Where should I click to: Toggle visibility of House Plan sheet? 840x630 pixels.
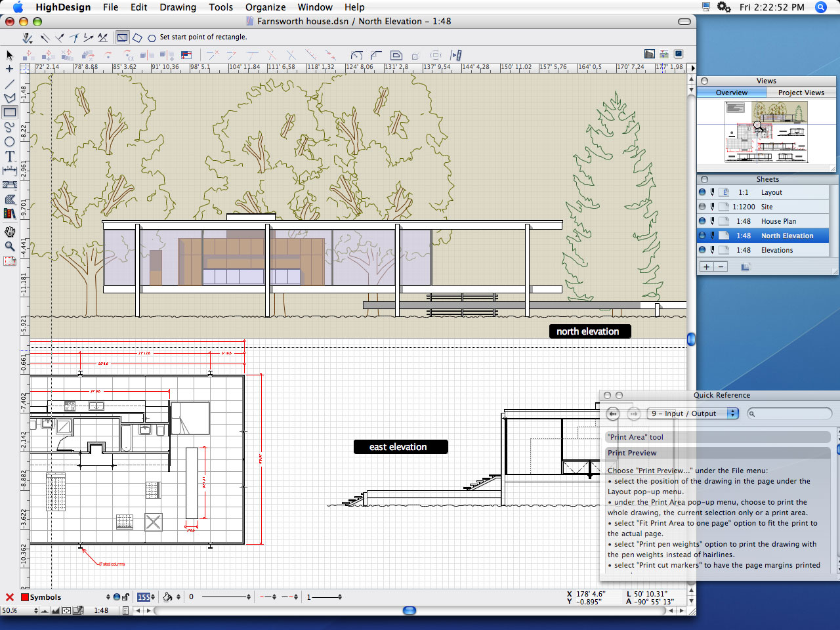702,221
